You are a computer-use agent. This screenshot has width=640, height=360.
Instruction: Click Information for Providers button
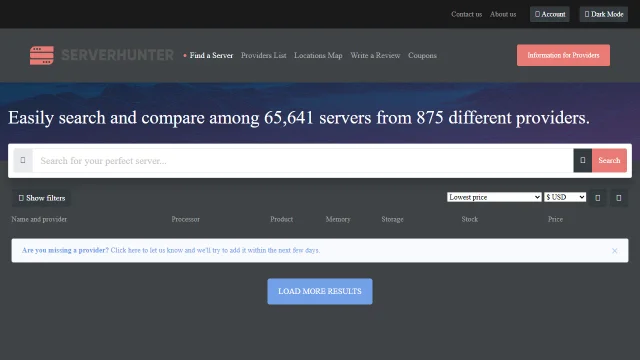(563, 55)
